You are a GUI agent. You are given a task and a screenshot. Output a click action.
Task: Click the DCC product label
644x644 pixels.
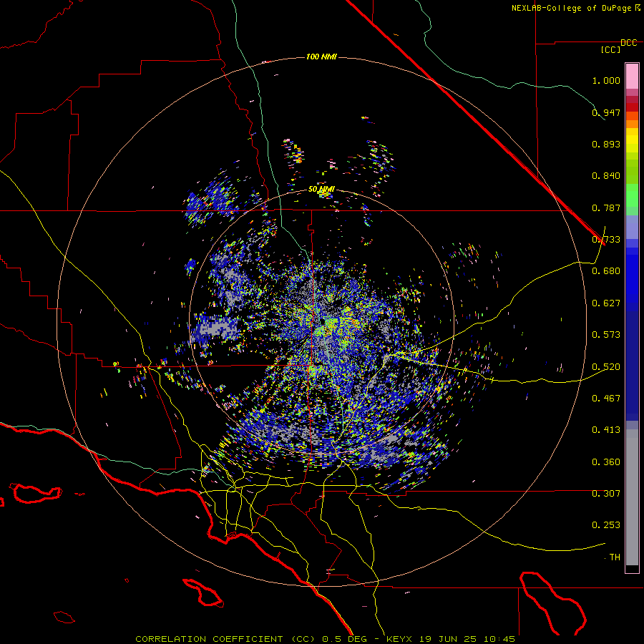click(628, 43)
